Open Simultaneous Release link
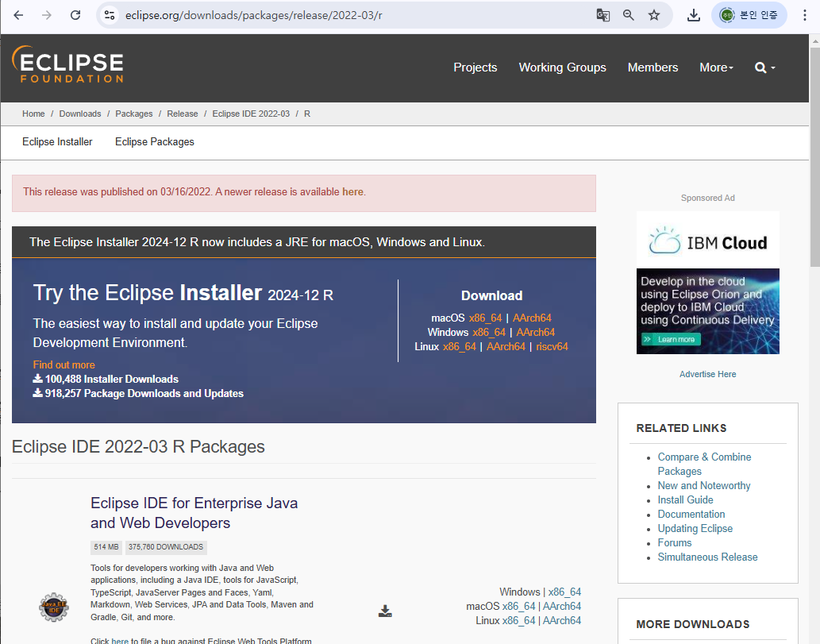The height and width of the screenshot is (644, 820). click(x=707, y=557)
